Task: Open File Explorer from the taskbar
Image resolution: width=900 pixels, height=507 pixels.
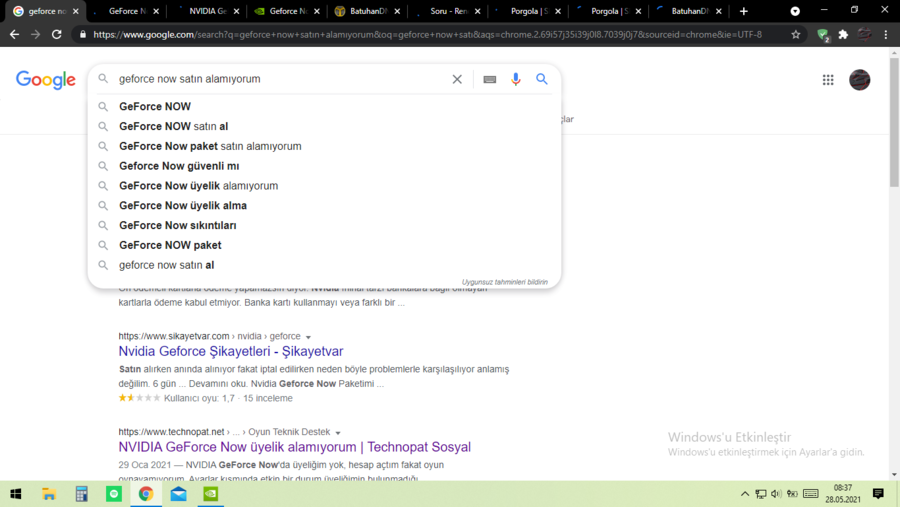Action: point(49,494)
